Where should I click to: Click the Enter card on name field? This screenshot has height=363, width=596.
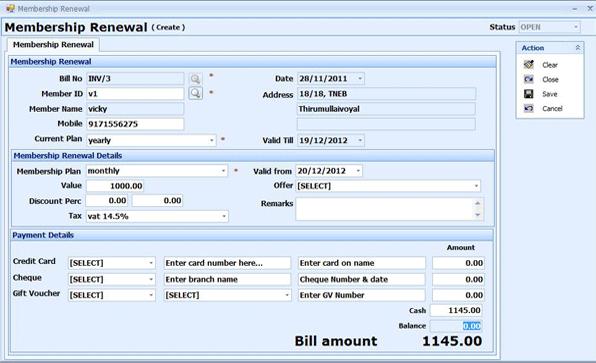[361, 263]
